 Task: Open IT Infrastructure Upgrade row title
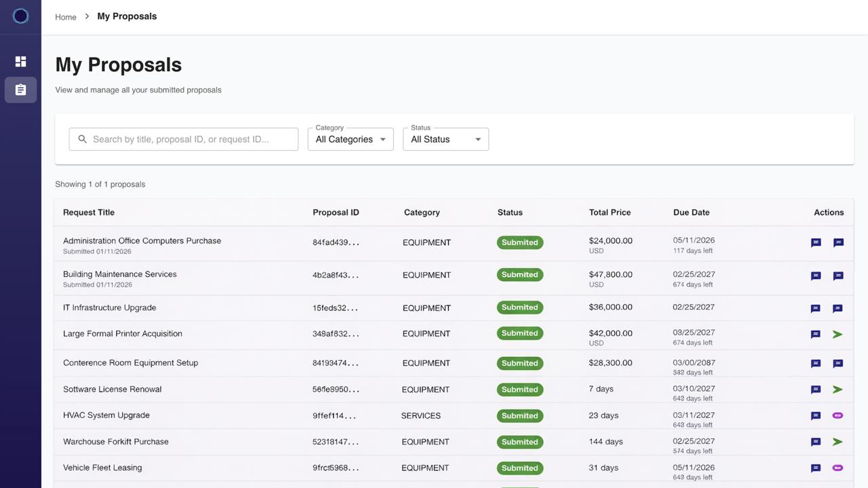point(110,307)
